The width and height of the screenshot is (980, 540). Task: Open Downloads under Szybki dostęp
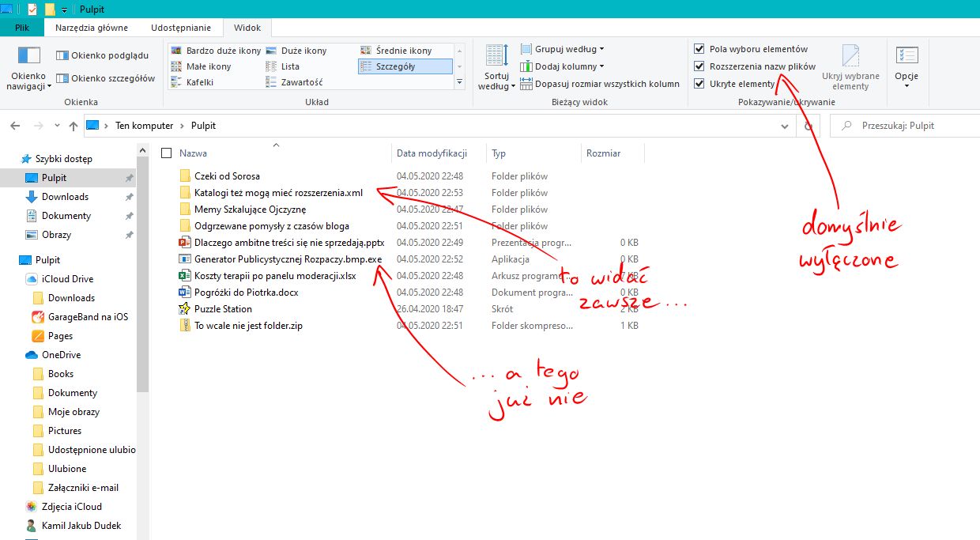tap(65, 197)
